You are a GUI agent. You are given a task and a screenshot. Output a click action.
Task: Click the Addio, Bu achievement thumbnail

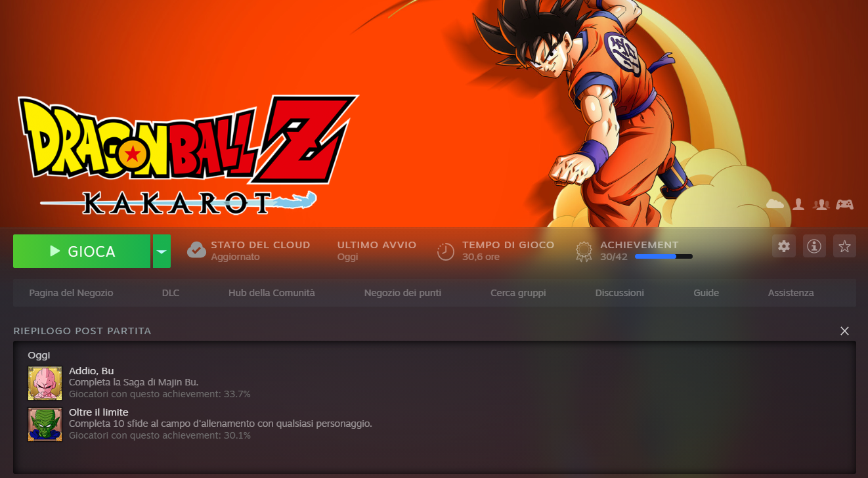click(45, 383)
